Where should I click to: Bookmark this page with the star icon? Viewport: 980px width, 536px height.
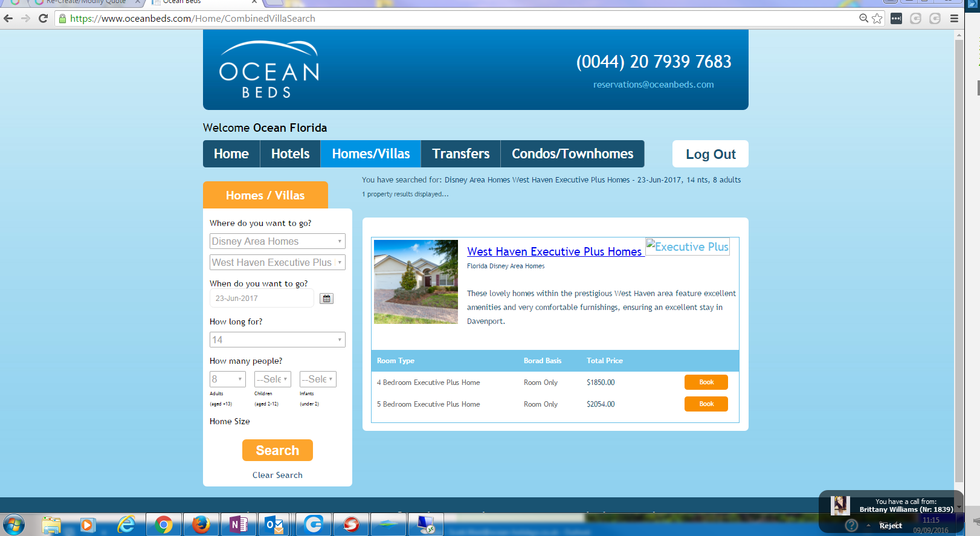coord(877,18)
